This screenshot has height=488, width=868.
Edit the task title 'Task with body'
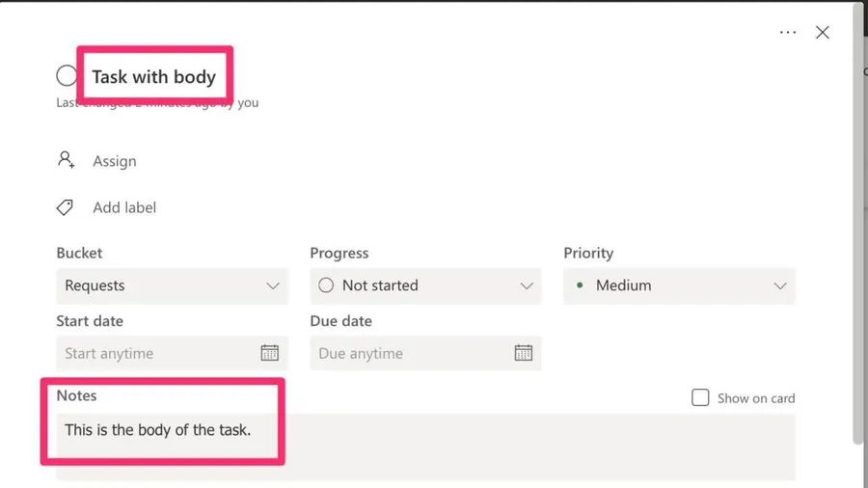click(x=154, y=77)
